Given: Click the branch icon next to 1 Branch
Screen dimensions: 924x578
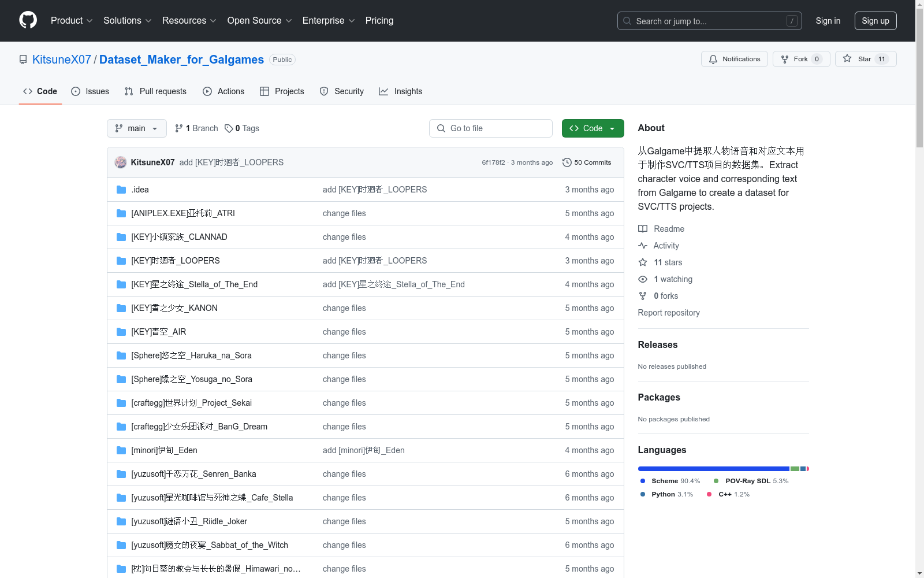Looking at the screenshot, I should pos(179,128).
